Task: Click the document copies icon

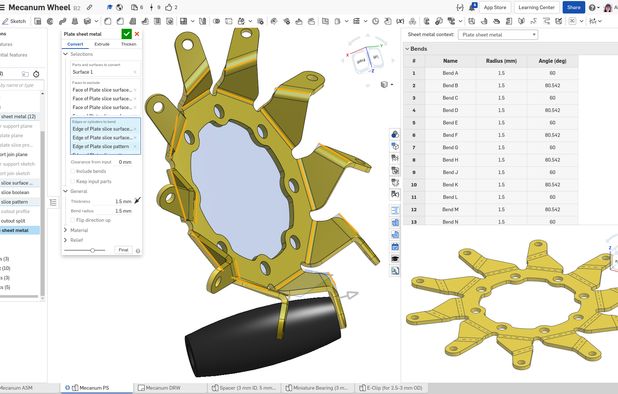Action: [x=134, y=7]
